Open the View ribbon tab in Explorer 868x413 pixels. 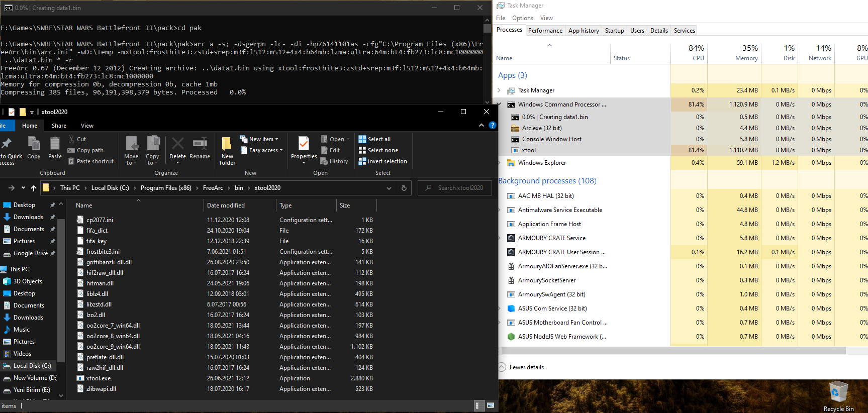coord(87,126)
